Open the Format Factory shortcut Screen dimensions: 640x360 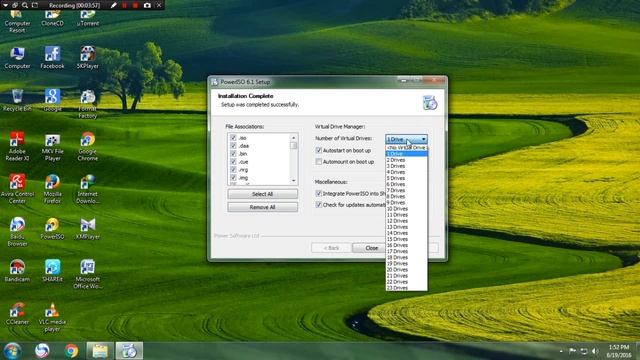[x=88, y=104]
